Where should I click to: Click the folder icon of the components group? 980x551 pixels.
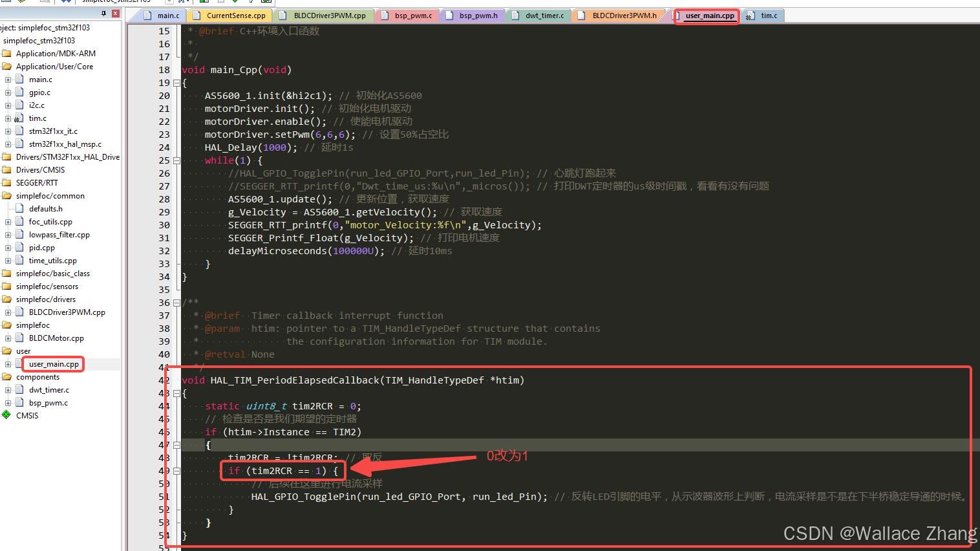[x=7, y=377]
